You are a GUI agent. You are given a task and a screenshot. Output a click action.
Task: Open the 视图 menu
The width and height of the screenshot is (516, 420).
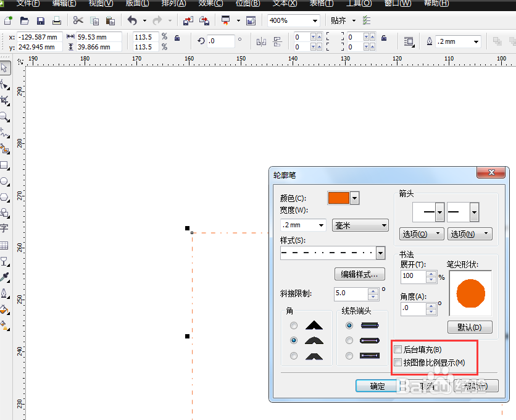(101, 3)
